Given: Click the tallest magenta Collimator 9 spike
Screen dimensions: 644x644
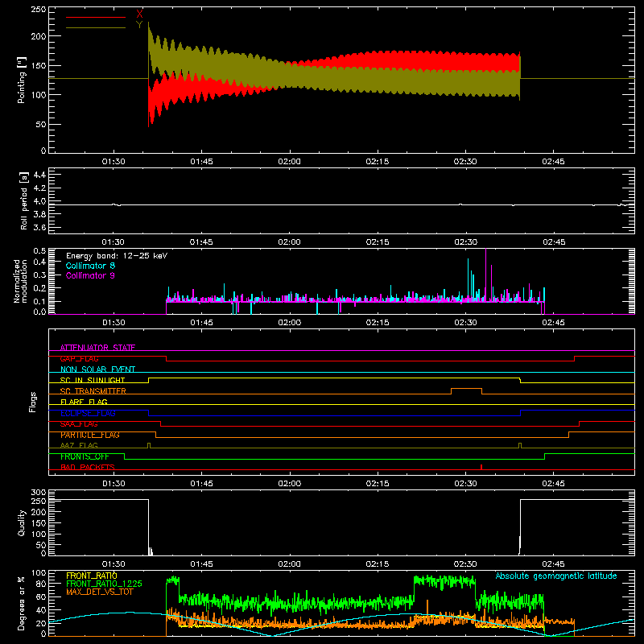Looking at the screenshot, I should [486, 275].
